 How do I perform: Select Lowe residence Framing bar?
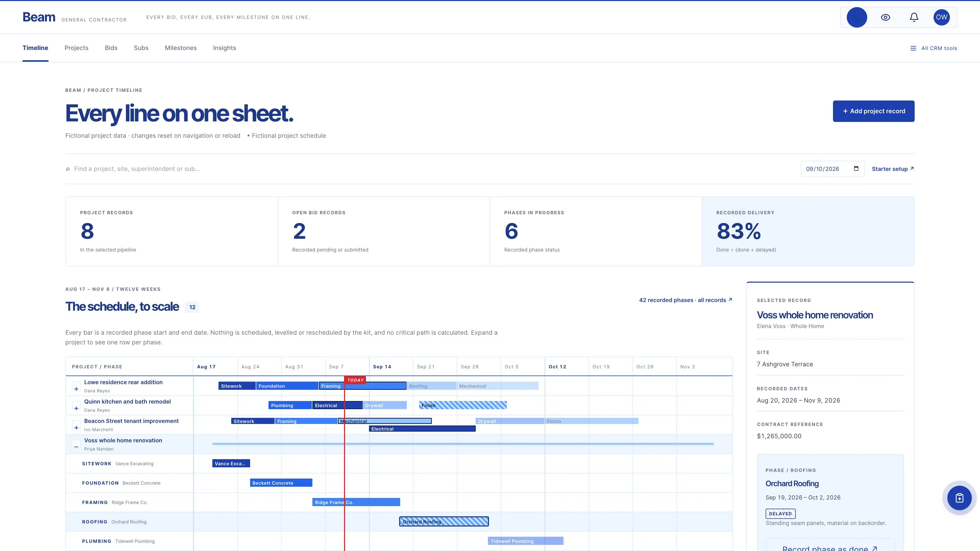click(x=363, y=386)
